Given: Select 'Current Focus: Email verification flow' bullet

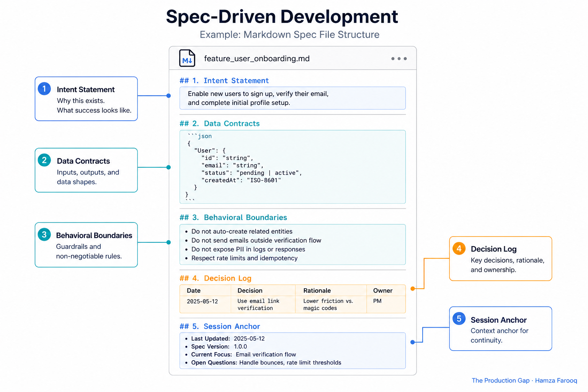Looking at the screenshot, I should (x=240, y=354).
